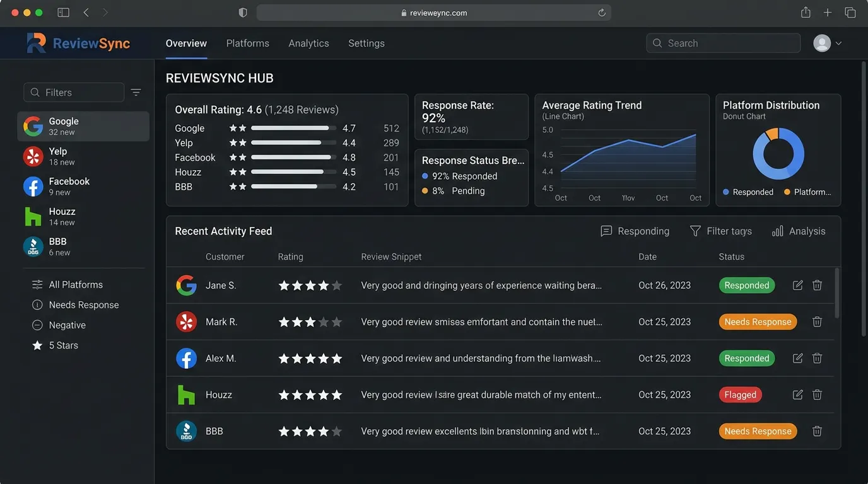
Task: Open a new browser tab
Action: pos(828,13)
